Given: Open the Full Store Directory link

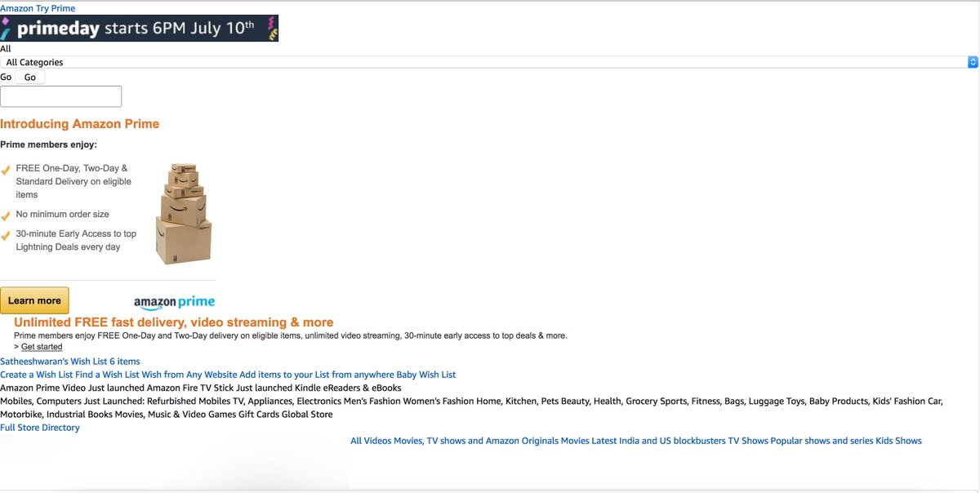Looking at the screenshot, I should coord(40,428).
